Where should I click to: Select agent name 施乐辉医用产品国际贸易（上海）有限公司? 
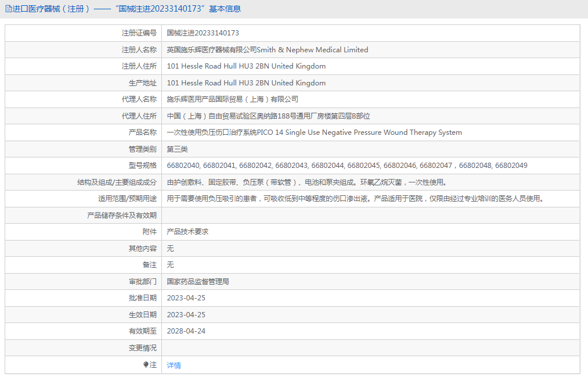(x=233, y=99)
